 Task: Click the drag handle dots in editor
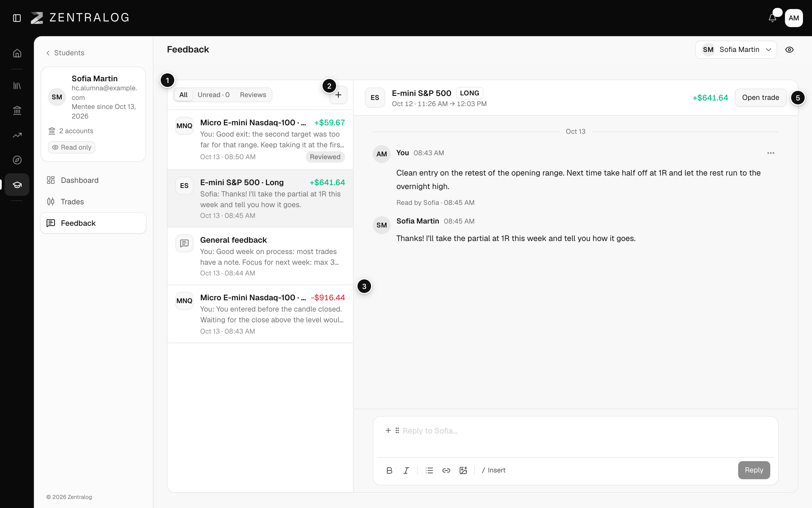tap(397, 430)
